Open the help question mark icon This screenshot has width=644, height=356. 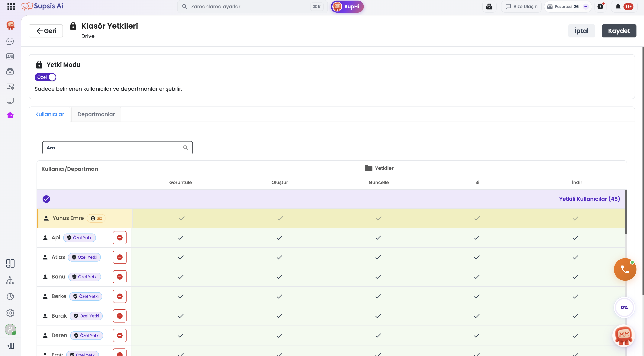coord(600,7)
